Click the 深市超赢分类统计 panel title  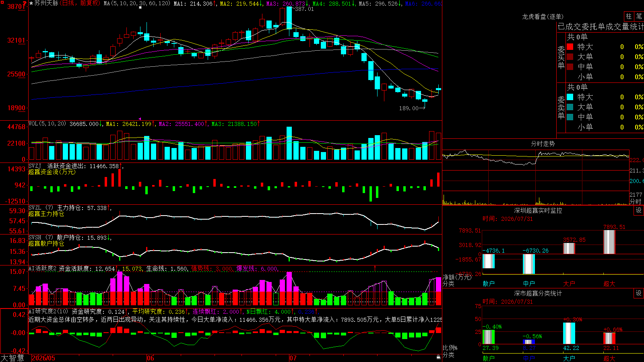[538, 293]
